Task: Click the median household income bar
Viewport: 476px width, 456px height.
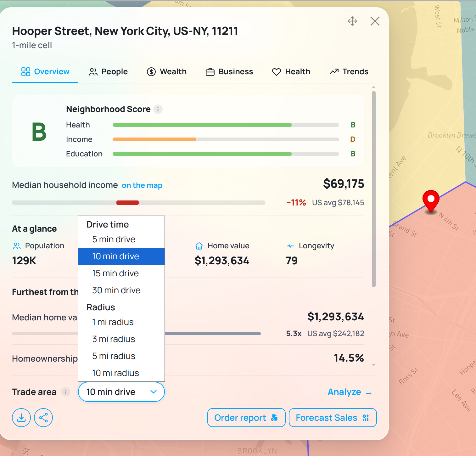Action: click(x=139, y=203)
